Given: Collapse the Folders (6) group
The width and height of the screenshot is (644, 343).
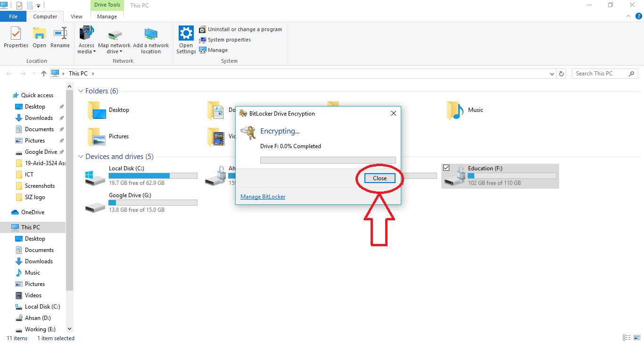Looking at the screenshot, I should click(81, 91).
